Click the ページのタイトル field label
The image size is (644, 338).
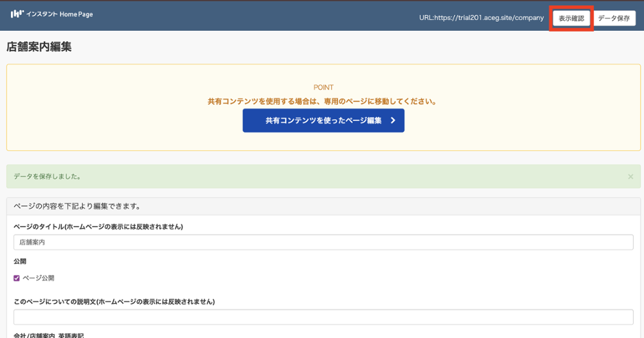tap(98, 227)
